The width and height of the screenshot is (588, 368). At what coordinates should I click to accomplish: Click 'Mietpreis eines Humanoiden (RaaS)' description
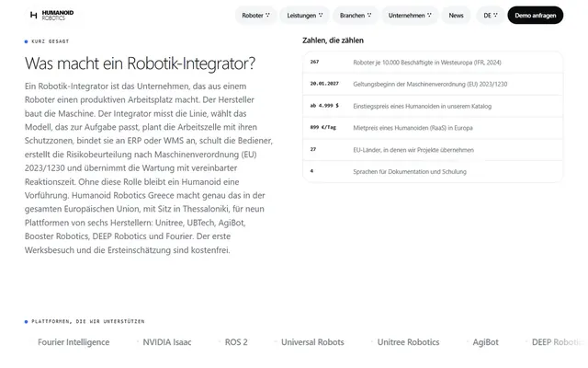click(x=413, y=128)
